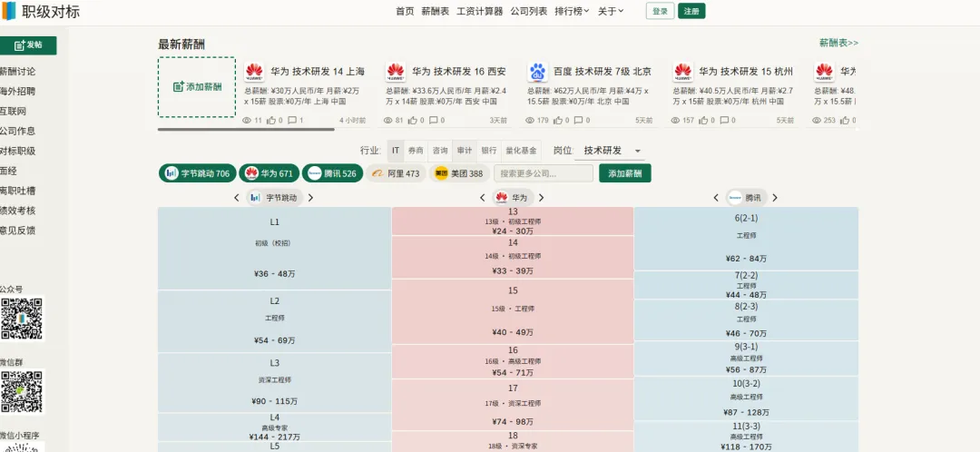
Task: Go to next company after 字节跳动
Action: [x=310, y=198]
